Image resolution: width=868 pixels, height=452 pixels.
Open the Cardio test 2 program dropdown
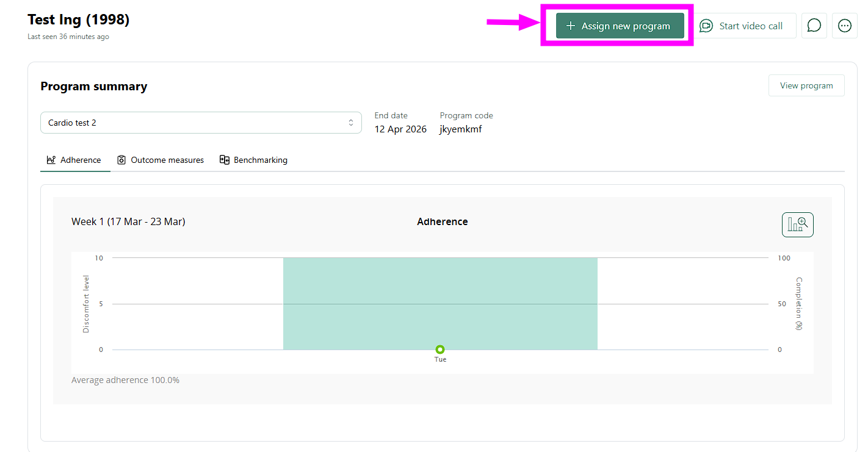tap(201, 123)
